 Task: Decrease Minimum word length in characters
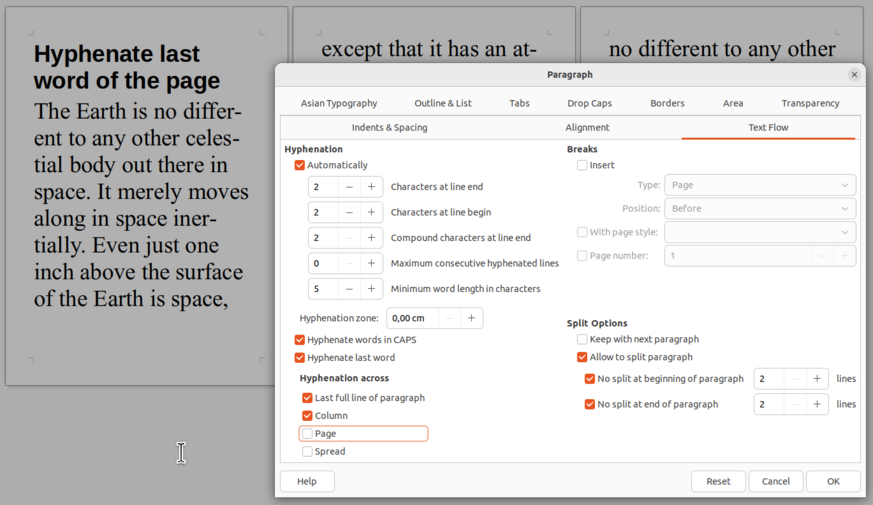coord(349,289)
